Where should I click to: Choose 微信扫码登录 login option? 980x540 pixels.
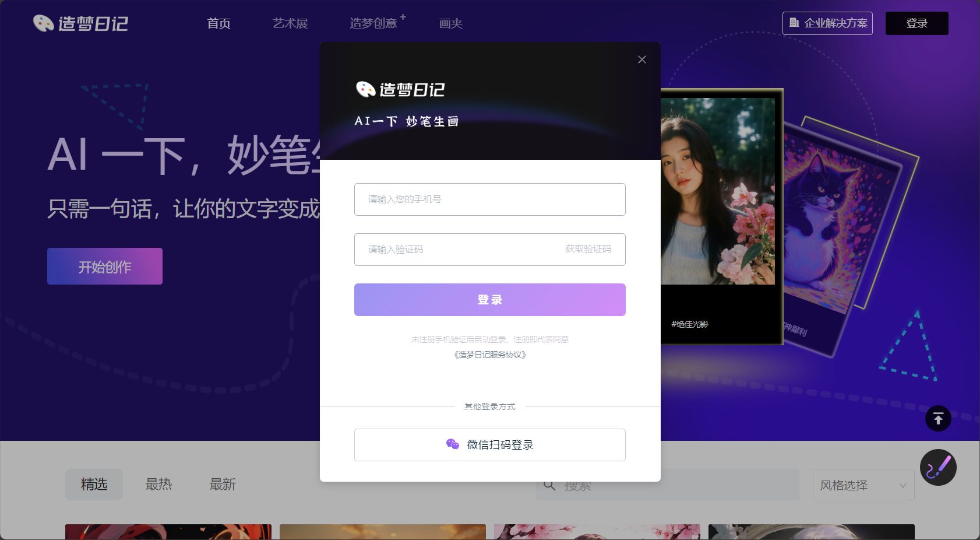pos(490,445)
